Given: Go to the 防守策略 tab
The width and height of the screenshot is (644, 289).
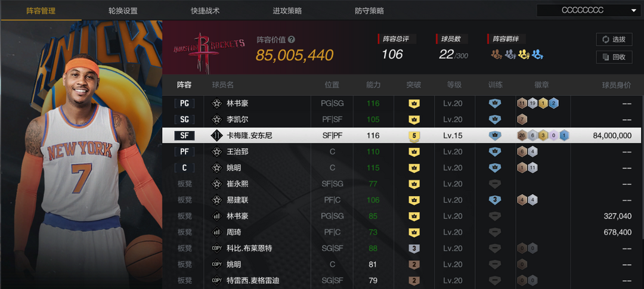Looking at the screenshot, I should [369, 11].
